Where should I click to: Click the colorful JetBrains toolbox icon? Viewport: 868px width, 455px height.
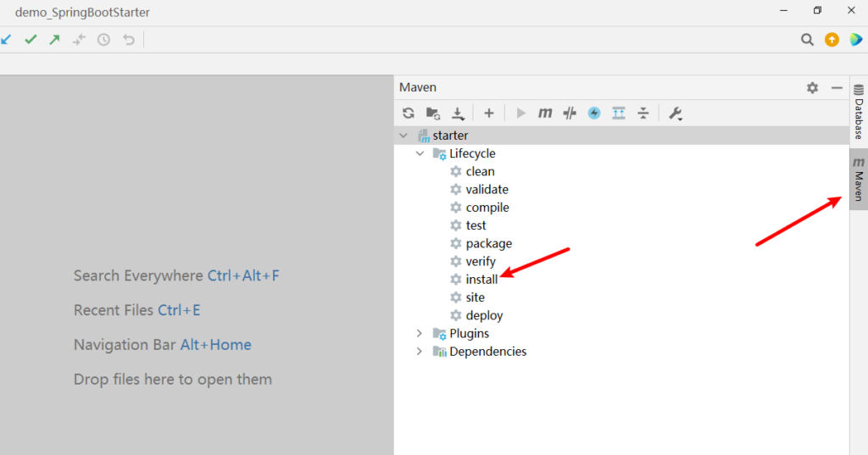click(856, 39)
